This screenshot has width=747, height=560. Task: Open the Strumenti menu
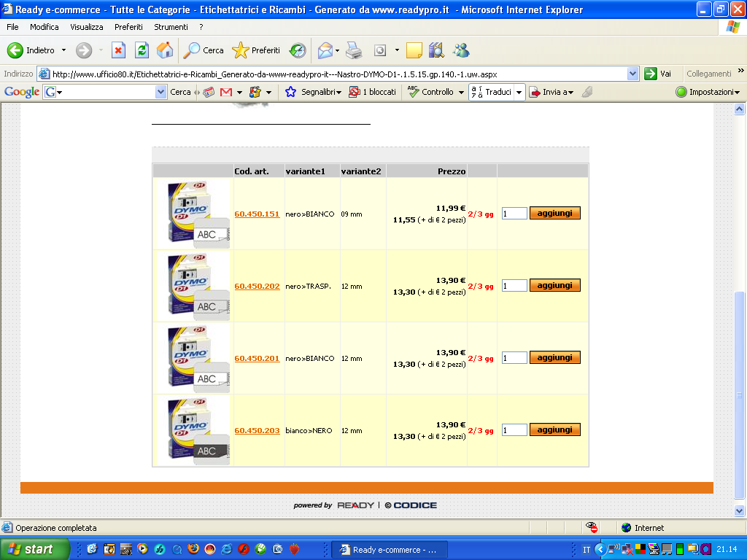(x=171, y=27)
